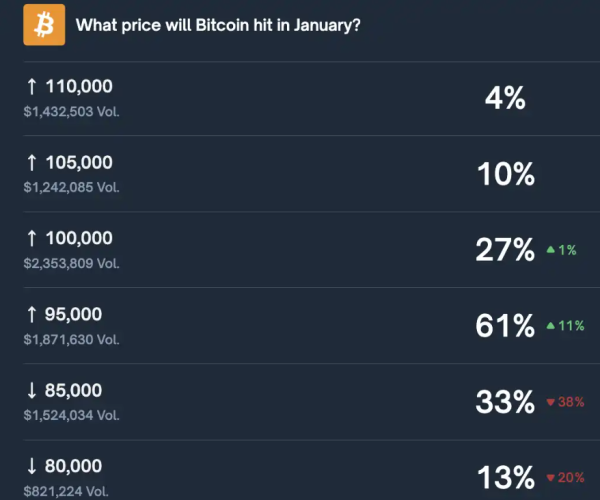Image resolution: width=600 pixels, height=500 pixels.
Task: Open the "What price will Bitcoin hit" title
Action: click(x=218, y=25)
